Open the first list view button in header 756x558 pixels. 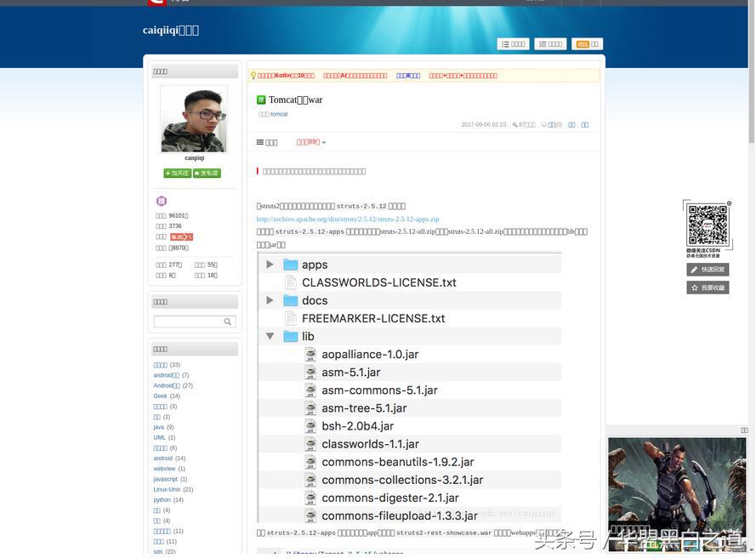[513, 44]
